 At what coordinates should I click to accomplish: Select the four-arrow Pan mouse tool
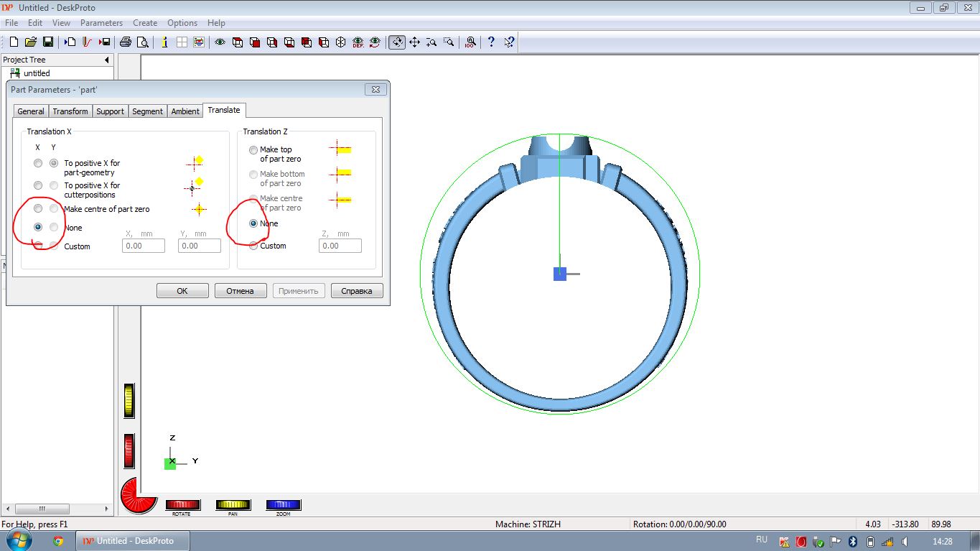click(x=414, y=42)
